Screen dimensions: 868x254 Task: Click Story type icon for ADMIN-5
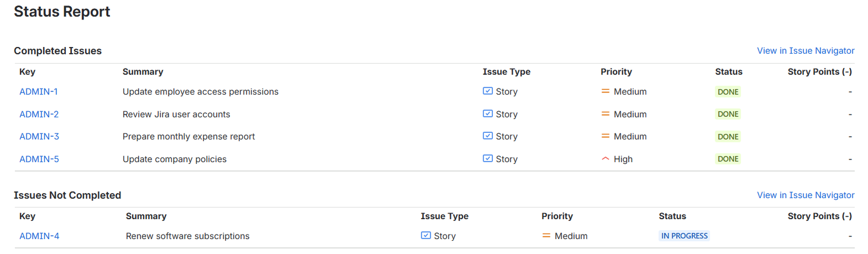click(488, 158)
